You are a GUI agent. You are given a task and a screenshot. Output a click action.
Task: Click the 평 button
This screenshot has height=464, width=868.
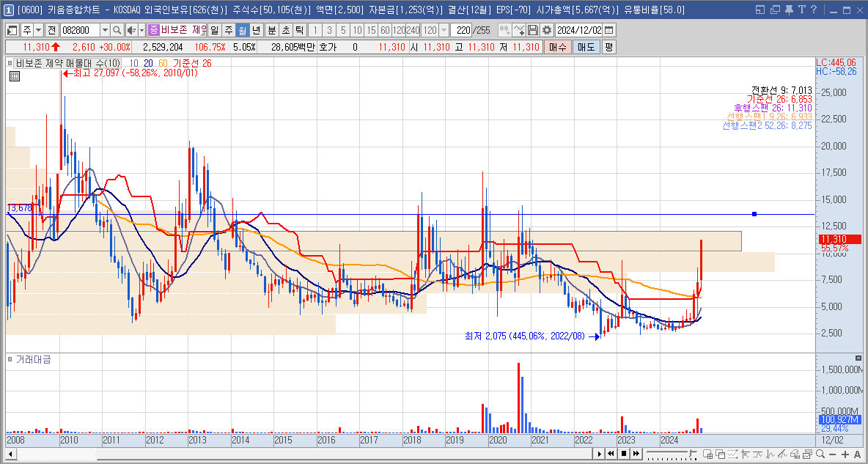(608, 47)
